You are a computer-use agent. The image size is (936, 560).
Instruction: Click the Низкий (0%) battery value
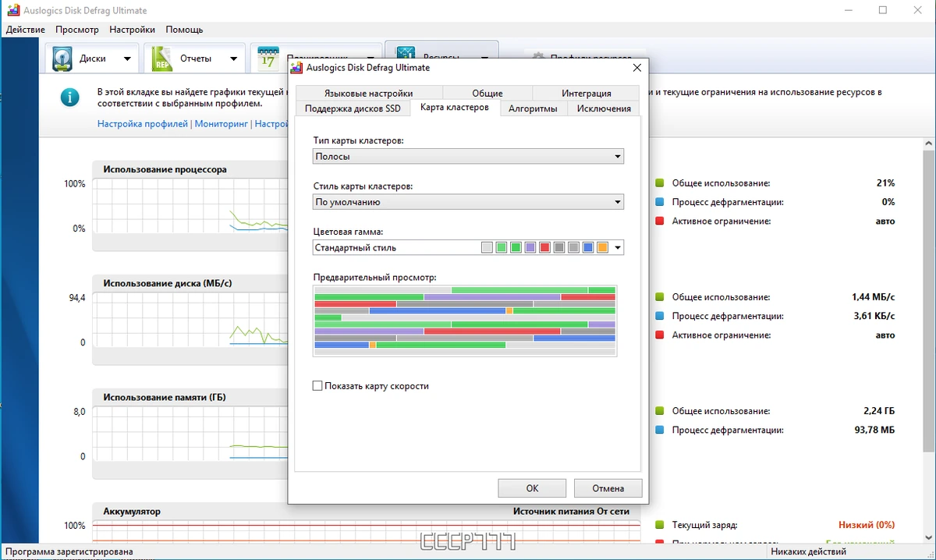click(x=867, y=525)
